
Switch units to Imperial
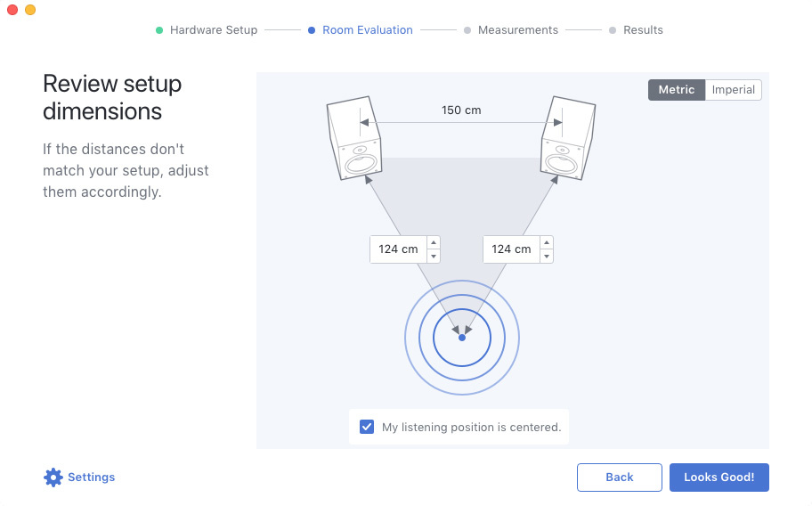[733, 90]
